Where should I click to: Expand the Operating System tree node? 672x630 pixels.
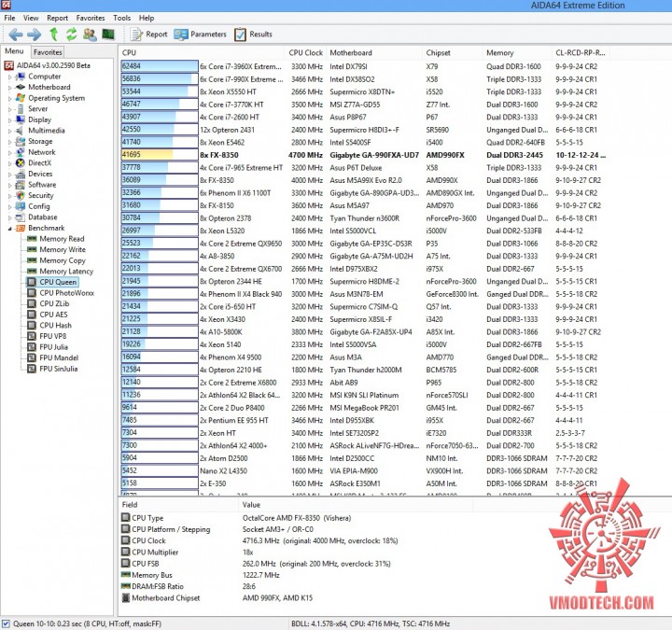pos(9,99)
